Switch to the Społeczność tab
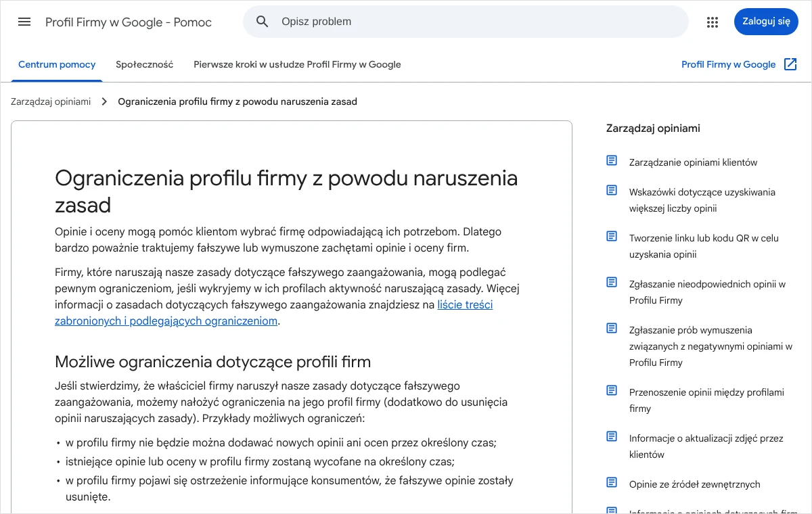Viewport: 812px width, 514px height. [x=145, y=65]
